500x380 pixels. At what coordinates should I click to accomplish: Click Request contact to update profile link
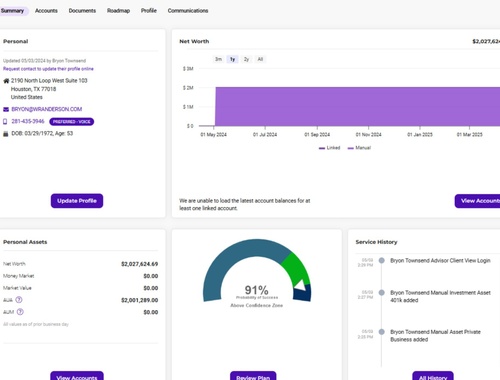[48, 69]
